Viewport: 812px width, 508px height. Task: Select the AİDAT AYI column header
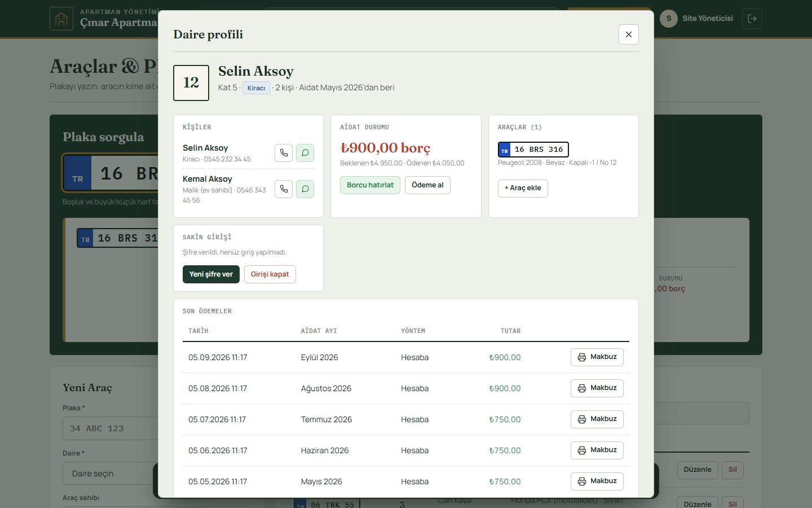tap(319, 331)
